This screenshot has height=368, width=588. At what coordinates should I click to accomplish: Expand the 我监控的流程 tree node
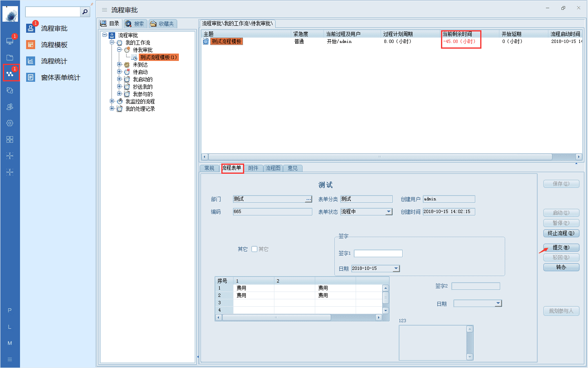pyautogui.click(x=112, y=101)
